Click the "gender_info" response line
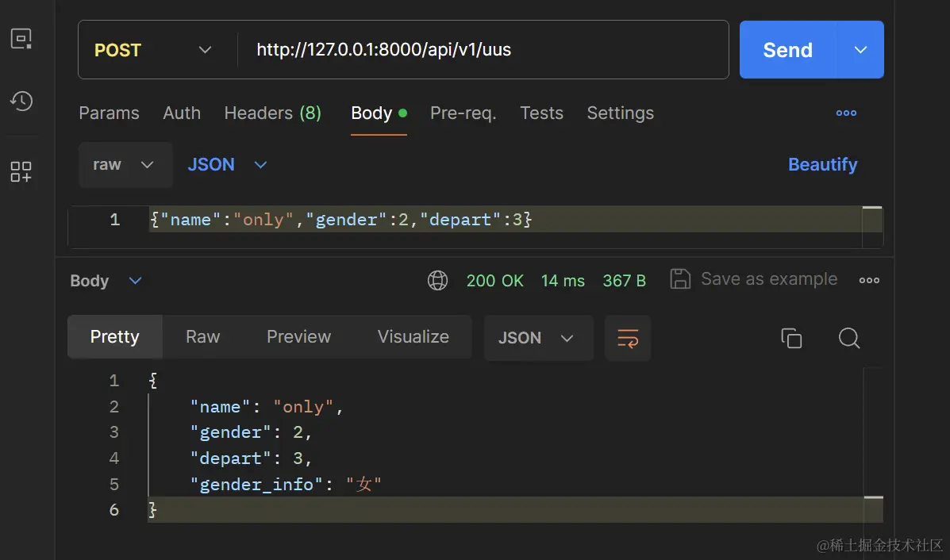Image resolution: width=950 pixels, height=560 pixels. tap(286, 485)
